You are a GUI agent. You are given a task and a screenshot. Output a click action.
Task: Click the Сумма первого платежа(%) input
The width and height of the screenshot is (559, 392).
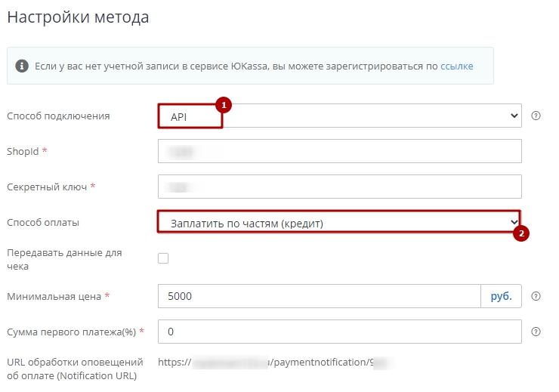pos(340,332)
